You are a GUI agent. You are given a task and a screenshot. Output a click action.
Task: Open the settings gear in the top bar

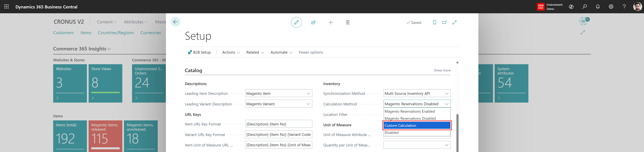pos(611,7)
